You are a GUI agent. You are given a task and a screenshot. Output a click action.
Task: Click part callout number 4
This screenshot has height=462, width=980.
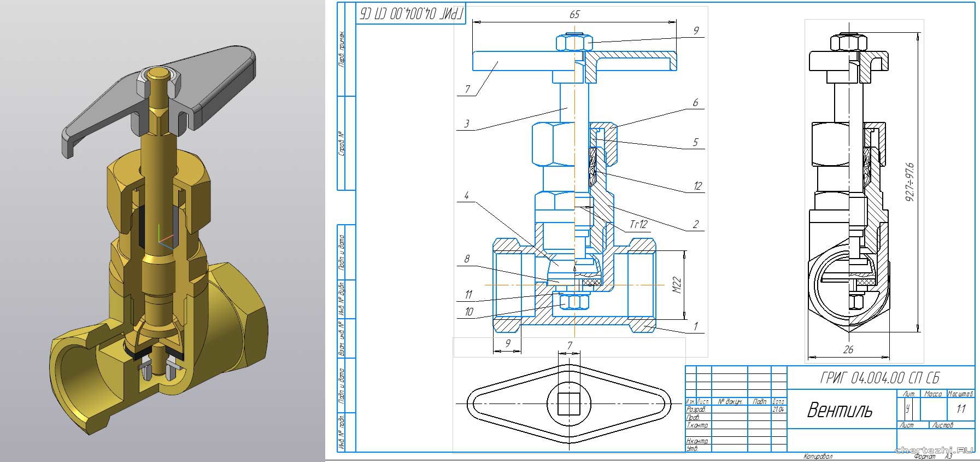tap(466, 195)
